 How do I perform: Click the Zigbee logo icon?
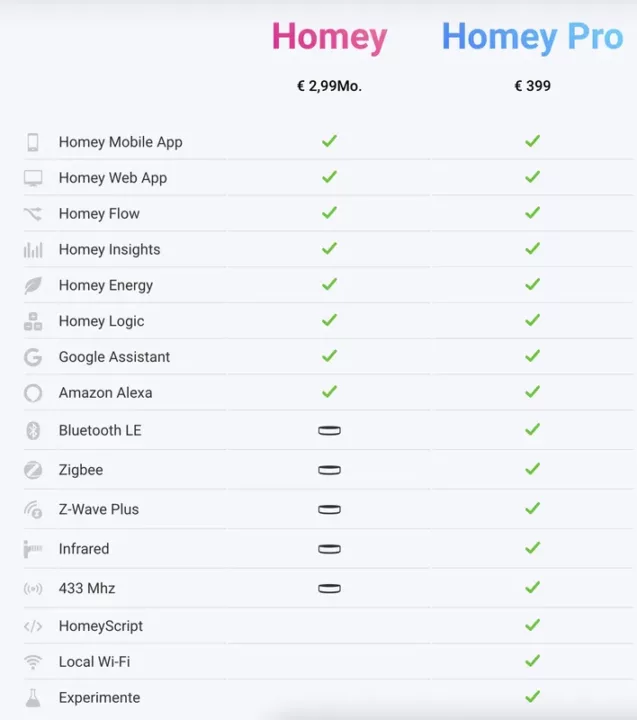pyautogui.click(x=33, y=470)
